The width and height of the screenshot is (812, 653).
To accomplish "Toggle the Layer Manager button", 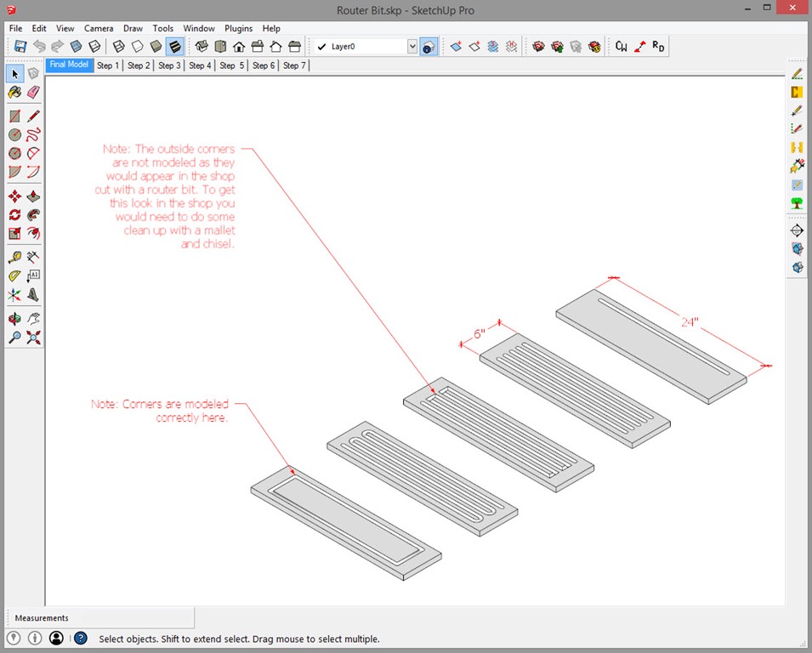I will [429, 47].
